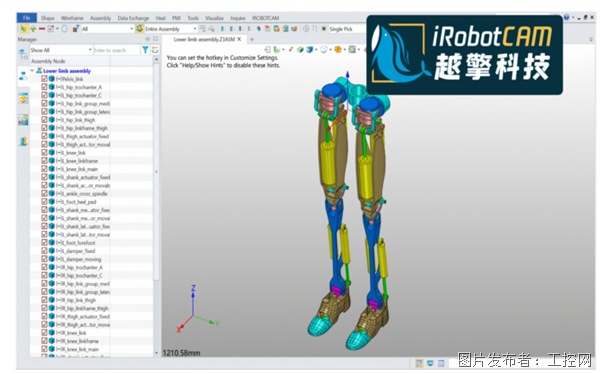Click the orange gear icon in view toolbar
The image size is (600, 374).
pyautogui.click(x=338, y=49)
